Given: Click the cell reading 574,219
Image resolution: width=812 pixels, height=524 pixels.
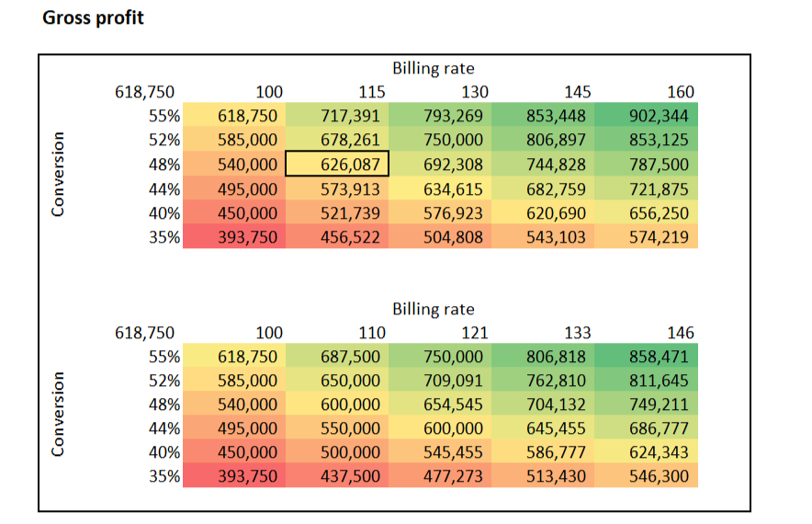Looking at the screenshot, I should coord(658,236).
